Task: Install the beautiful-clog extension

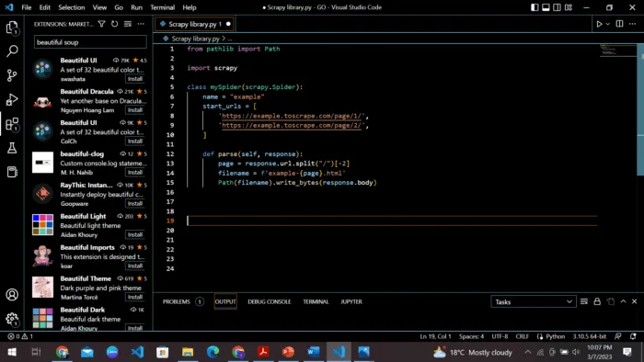Action: tap(134, 172)
